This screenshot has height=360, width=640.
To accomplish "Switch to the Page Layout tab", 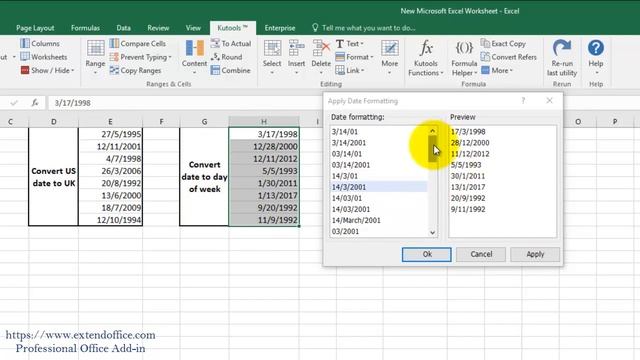I will pyautogui.click(x=35, y=28).
